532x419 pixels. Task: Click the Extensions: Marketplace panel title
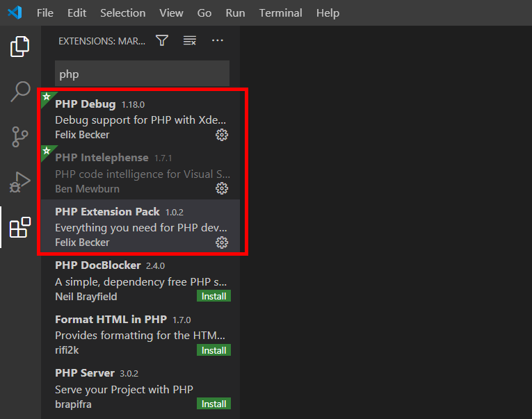[x=102, y=41]
